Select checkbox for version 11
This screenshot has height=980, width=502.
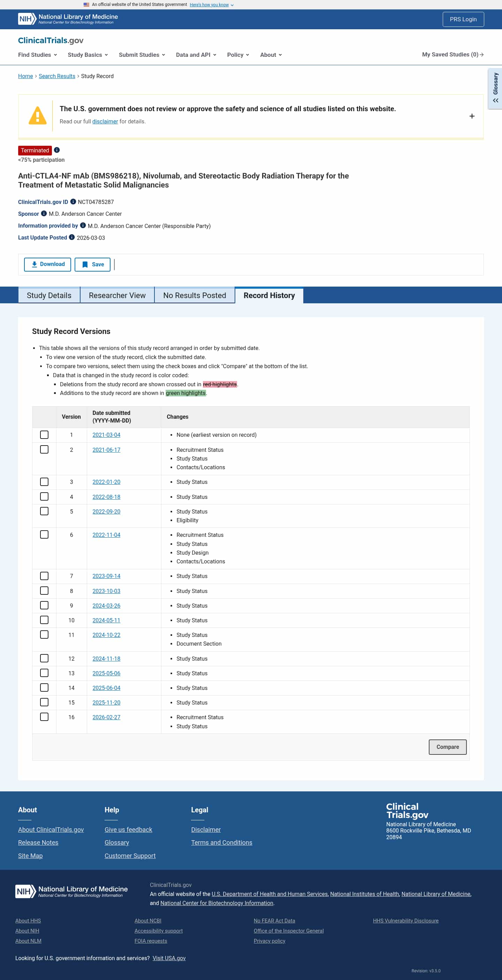pos(44,635)
